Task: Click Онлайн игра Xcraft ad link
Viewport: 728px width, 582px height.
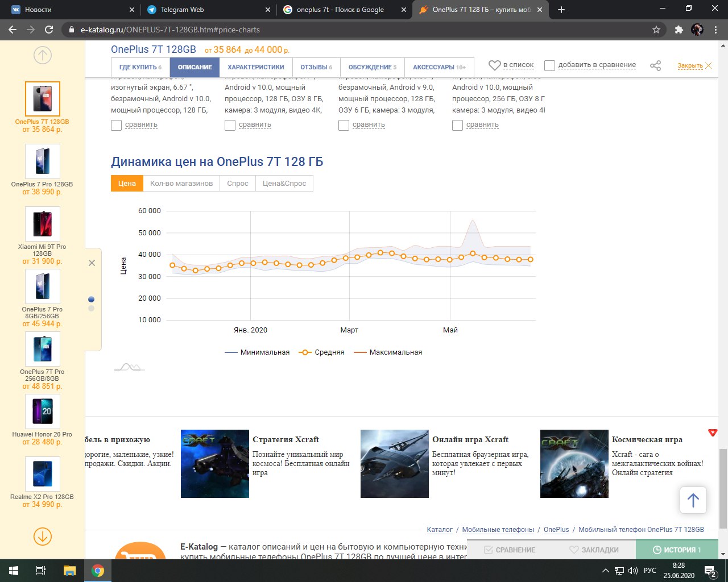Action: (470, 439)
